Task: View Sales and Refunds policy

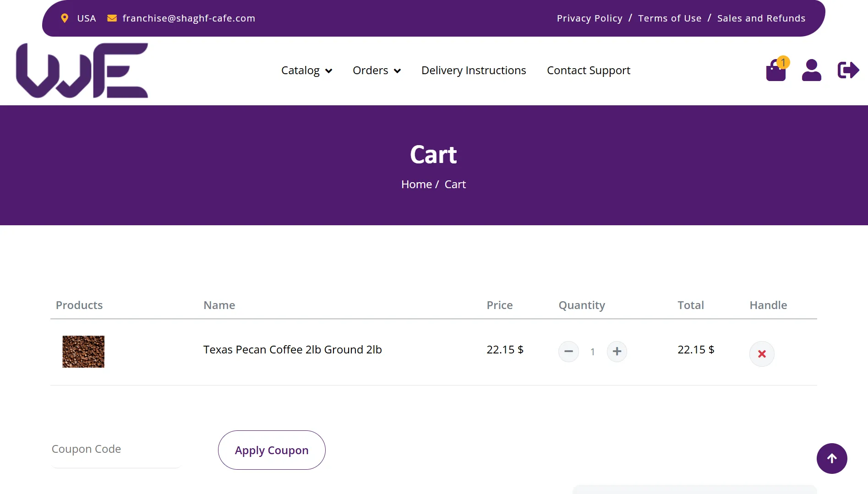Action: (x=761, y=18)
